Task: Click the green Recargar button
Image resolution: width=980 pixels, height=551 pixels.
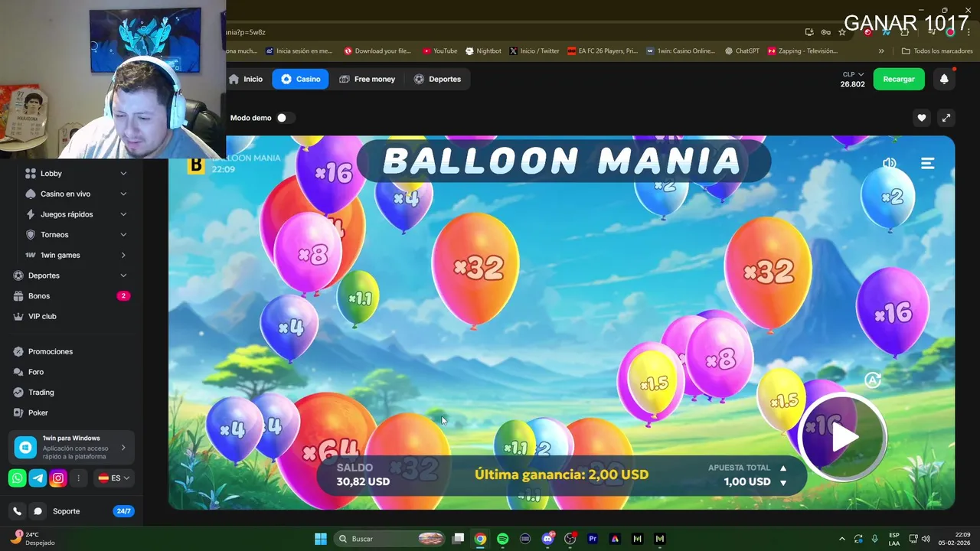Action: 899,79
